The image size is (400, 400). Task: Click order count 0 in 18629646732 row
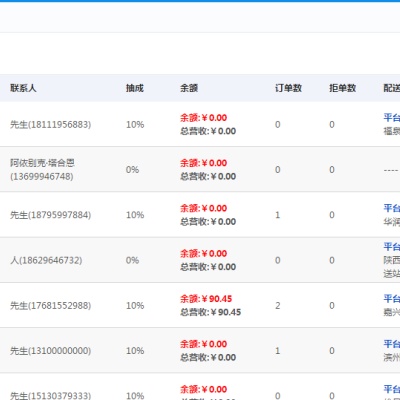pyautogui.click(x=278, y=260)
